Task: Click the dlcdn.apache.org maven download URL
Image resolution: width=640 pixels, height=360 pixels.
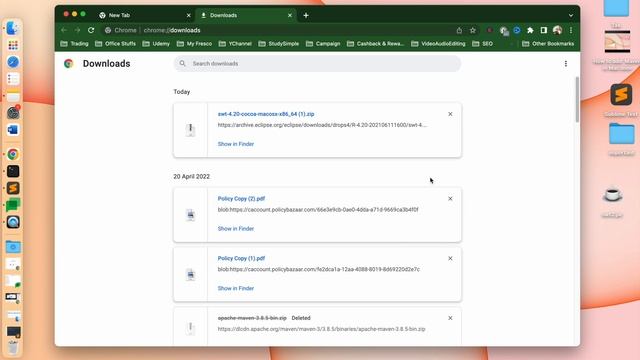Action: [x=321, y=329]
